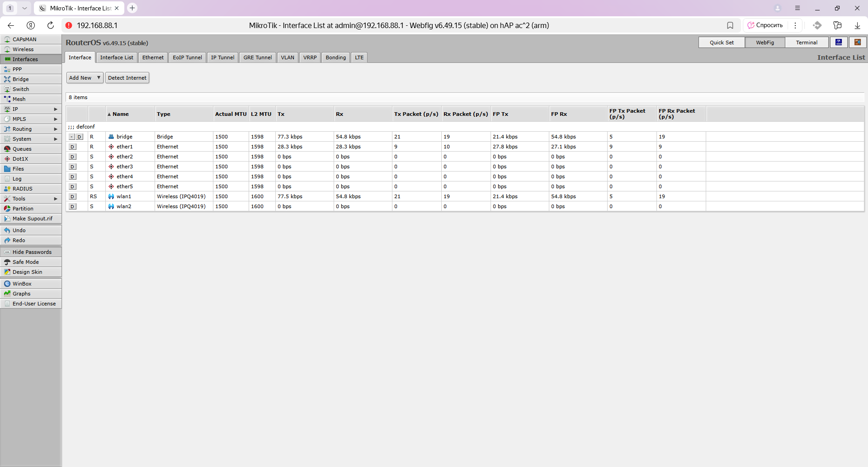Open Graphs in the sidebar
Viewport: 868px width, 467px height.
[x=31, y=294]
